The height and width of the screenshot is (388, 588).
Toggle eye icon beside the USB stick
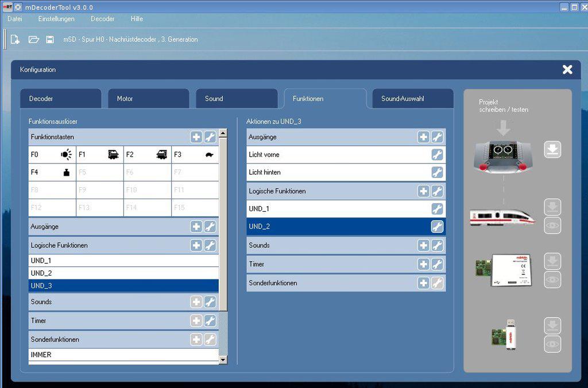[552, 344]
